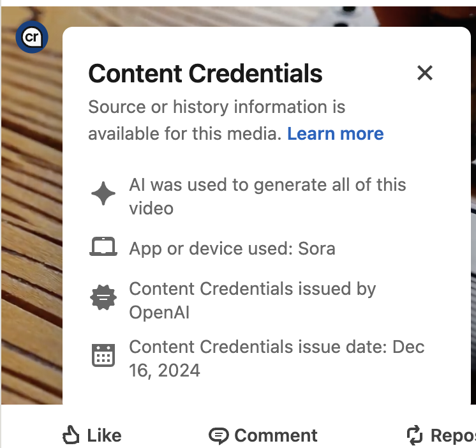Click the Comment speech bubble icon
The height and width of the screenshot is (448, 476).
pyautogui.click(x=218, y=436)
